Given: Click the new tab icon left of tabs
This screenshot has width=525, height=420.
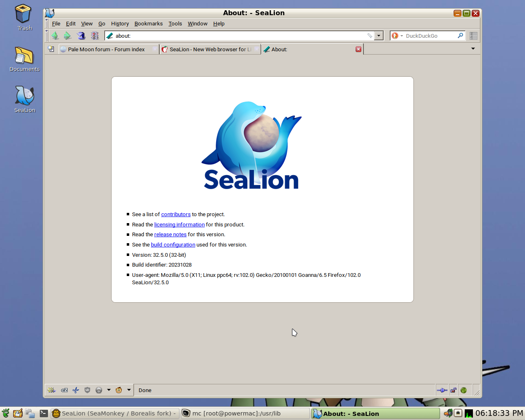Looking at the screenshot, I should click(x=51, y=49).
